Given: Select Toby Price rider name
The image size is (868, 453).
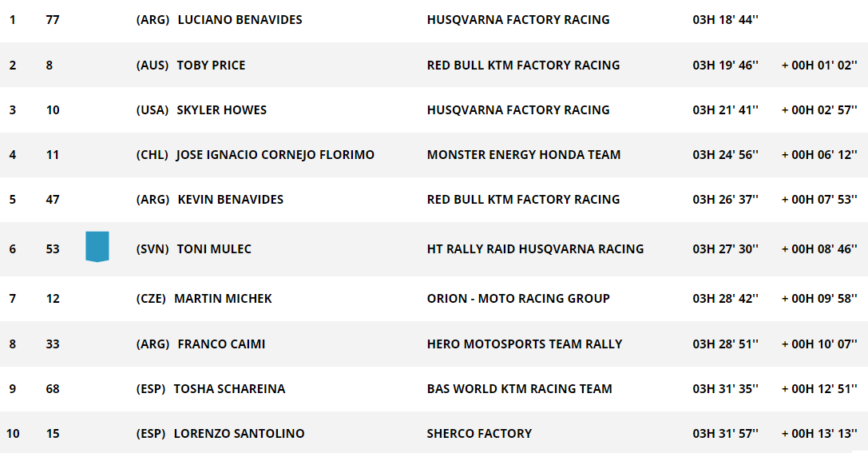Looking at the screenshot, I should click(x=211, y=66).
